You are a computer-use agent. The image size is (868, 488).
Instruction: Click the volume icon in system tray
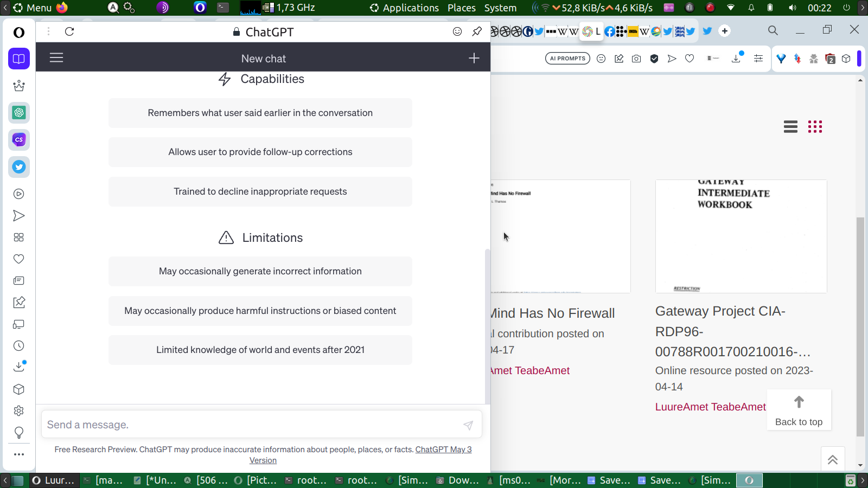pos(793,8)
